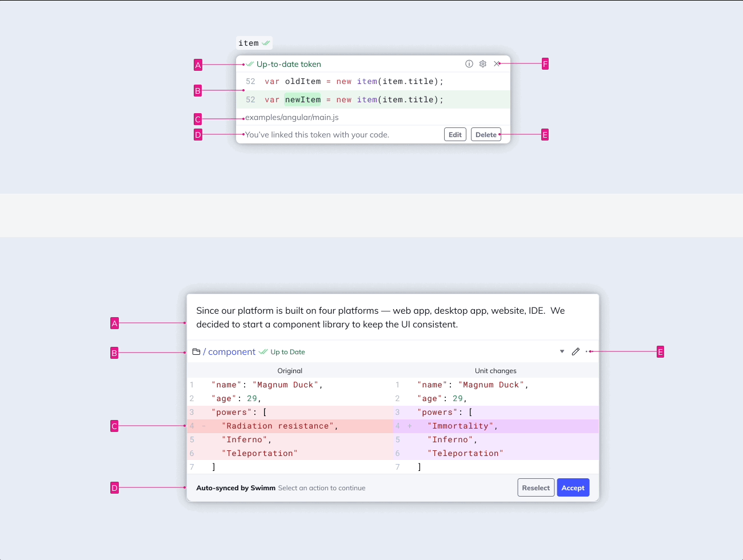Click the added "Immortality" line
The height and width of the screenshot is (560, 743).
pos(465,426)
